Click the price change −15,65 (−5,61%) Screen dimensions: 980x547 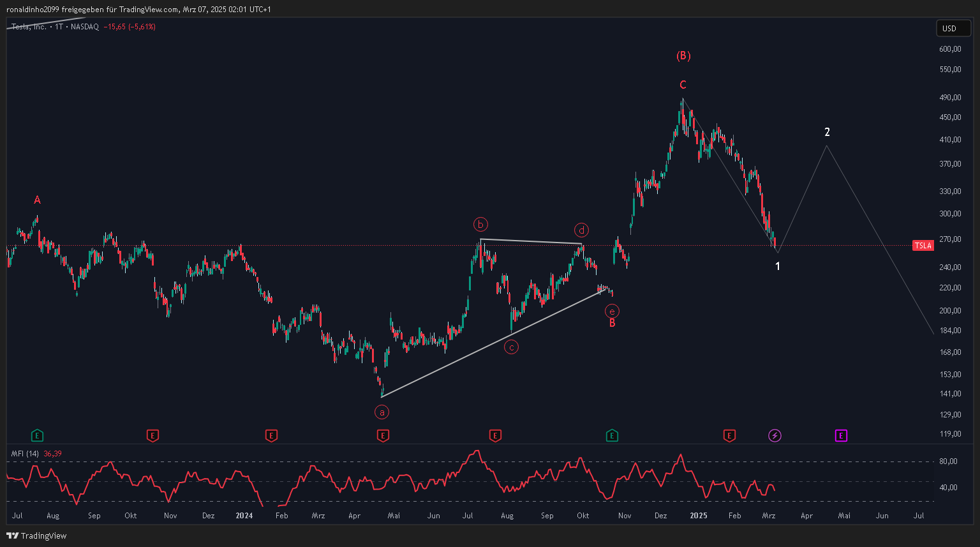(x=130, y=27)
